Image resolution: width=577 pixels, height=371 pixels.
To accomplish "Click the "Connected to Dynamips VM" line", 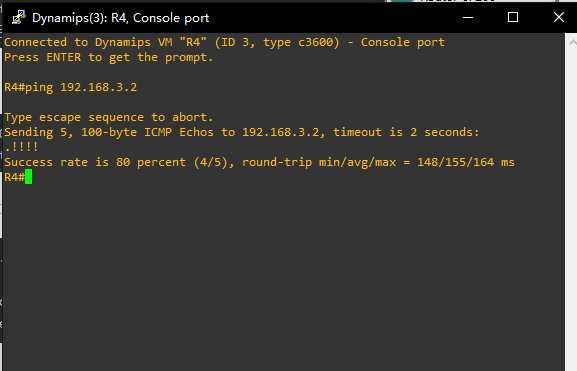I will [224, 42].
